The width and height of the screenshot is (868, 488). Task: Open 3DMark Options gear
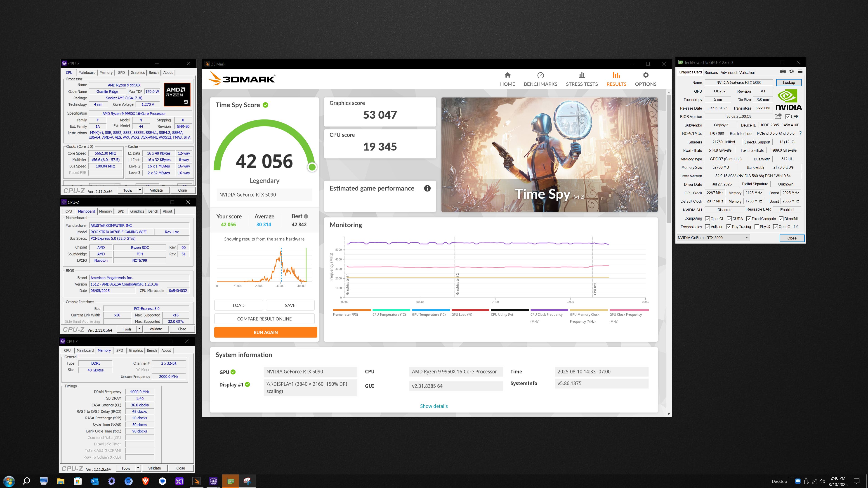(x=646, y=79)
